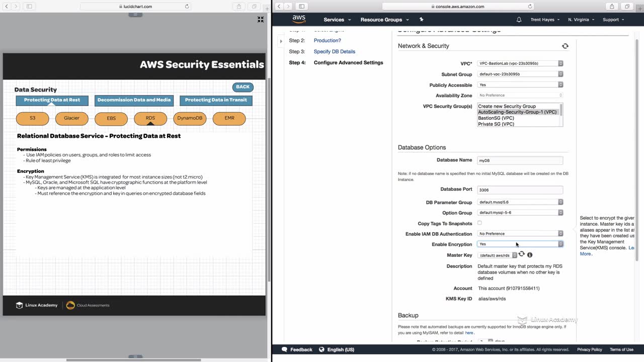Go forward in the AWS console Safari window
This screenshot has height=362, width=644.
click(289, 7)
